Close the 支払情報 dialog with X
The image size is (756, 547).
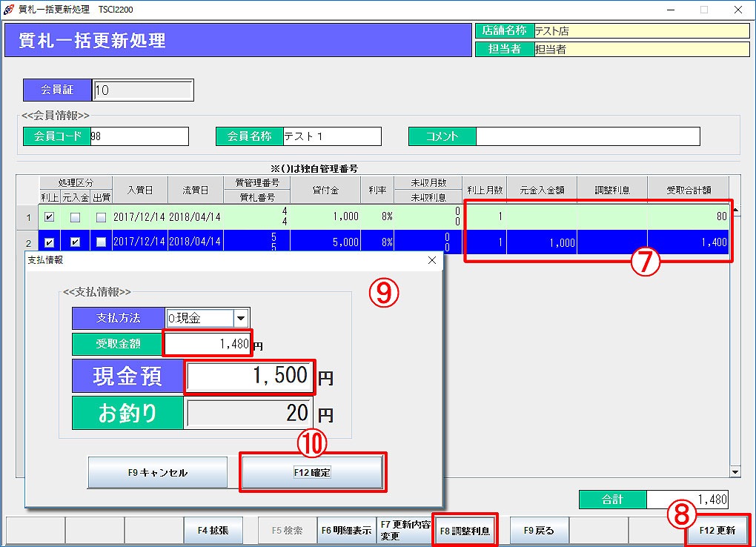pyautogui.click(x=433, y=260)
